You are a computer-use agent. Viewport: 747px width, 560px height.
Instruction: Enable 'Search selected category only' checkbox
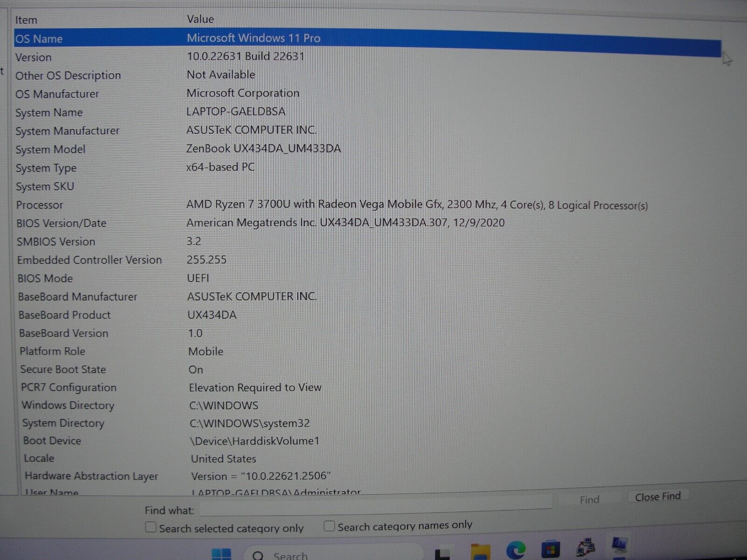[x=151, y=527]
